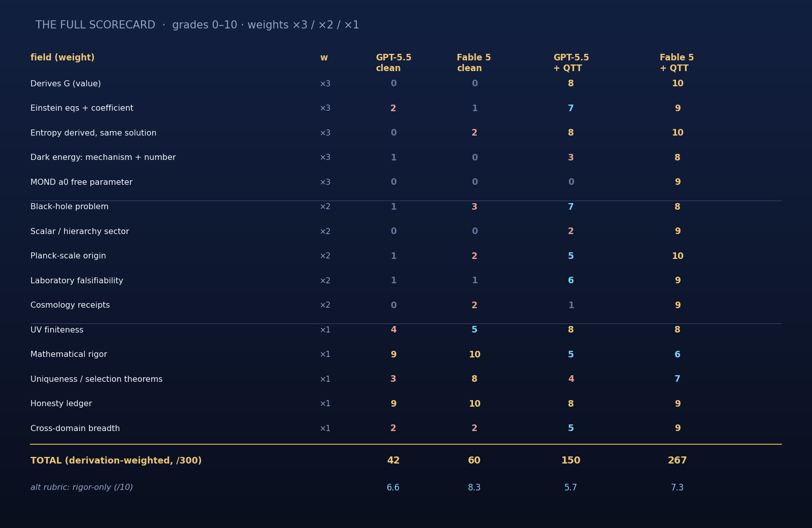Click 'Dark energy: mechanism + number' label

point(103,157)
